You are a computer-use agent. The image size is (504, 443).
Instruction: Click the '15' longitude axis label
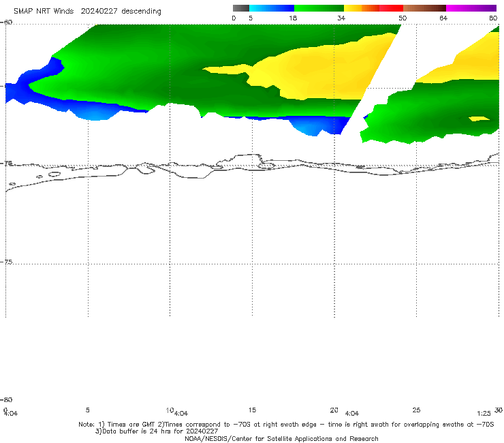[x=252, y=410]
